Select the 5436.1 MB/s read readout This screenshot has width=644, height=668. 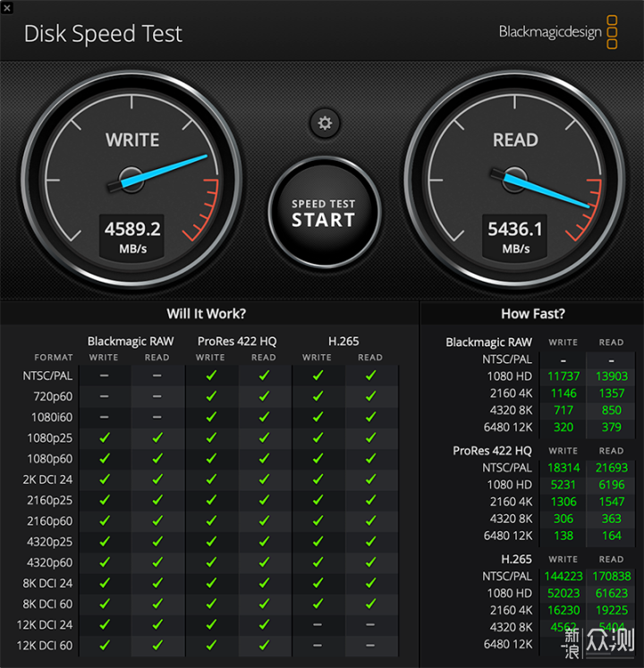pyautogui.click(x=515, y=237)
